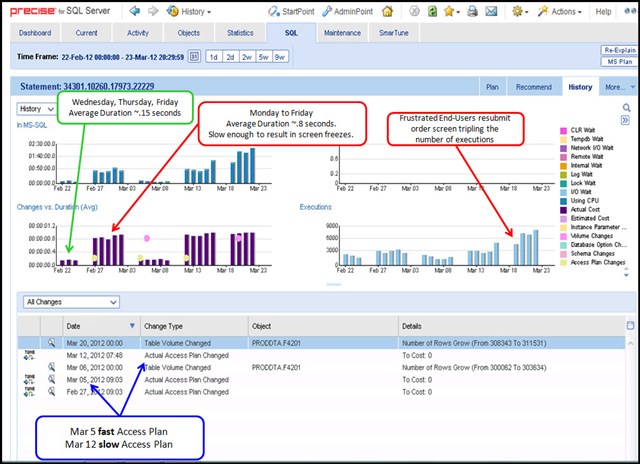Set time frame to 2d
The width and height of the screenshot is (640, 464).
coord(230,57)
